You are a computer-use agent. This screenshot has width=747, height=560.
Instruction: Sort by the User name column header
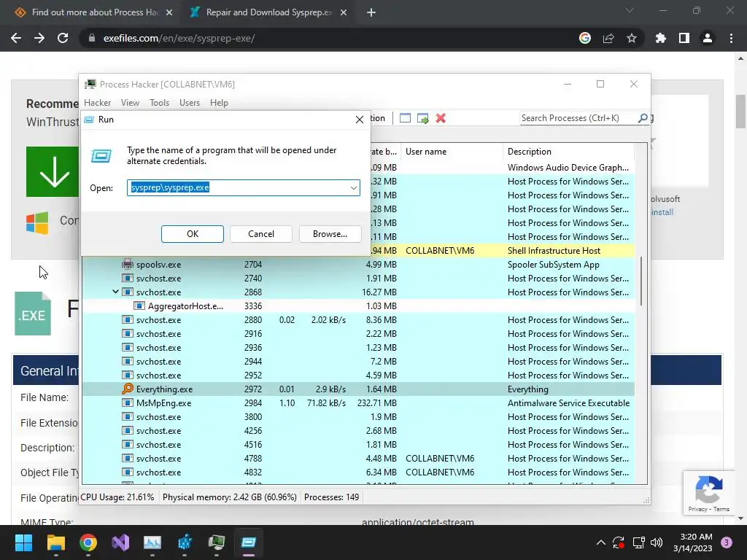452,152
